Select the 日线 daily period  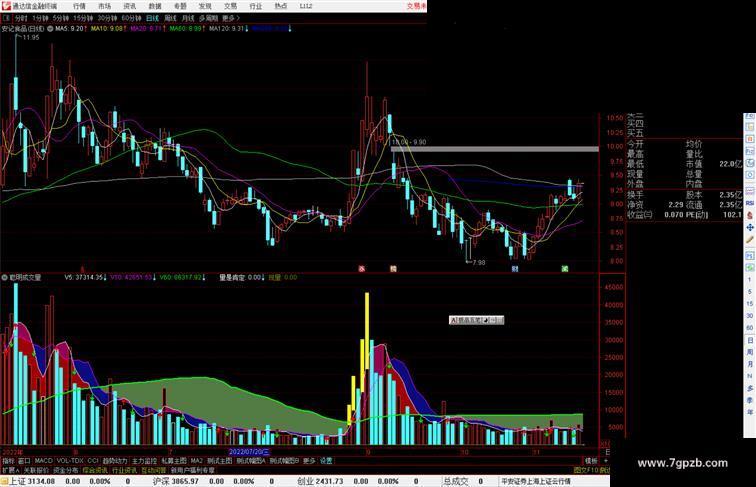pos(152,18)
